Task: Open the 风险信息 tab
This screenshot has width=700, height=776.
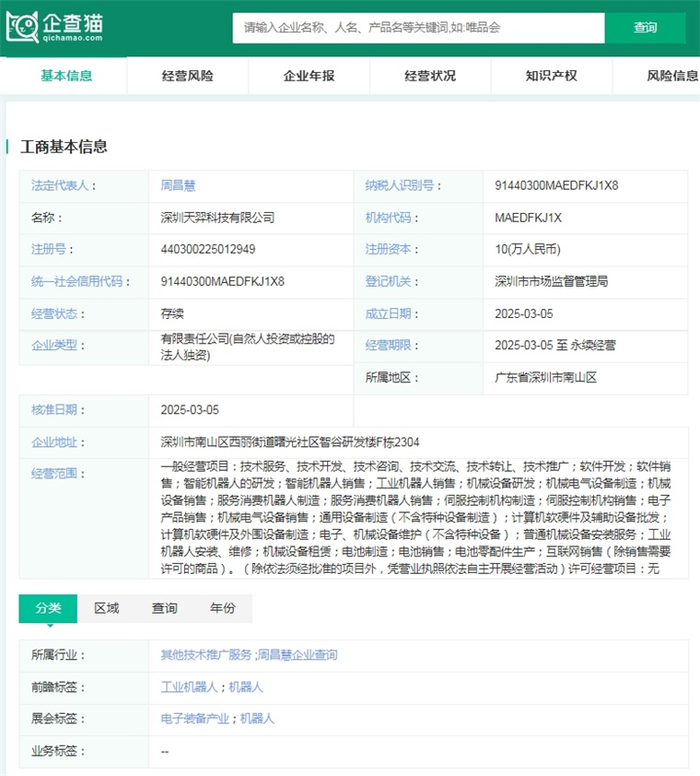Action: 671,76
